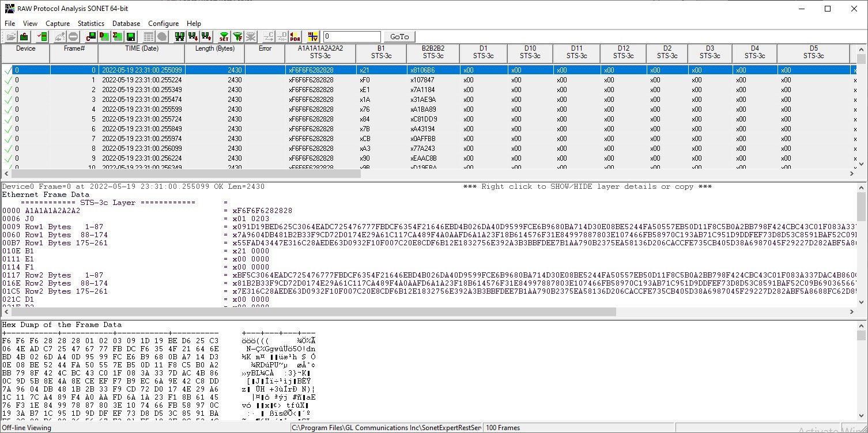The height and width of the screenshot is (433, 868).
Task: Click binoculars with up arrow icon
Action: (206, 37)
